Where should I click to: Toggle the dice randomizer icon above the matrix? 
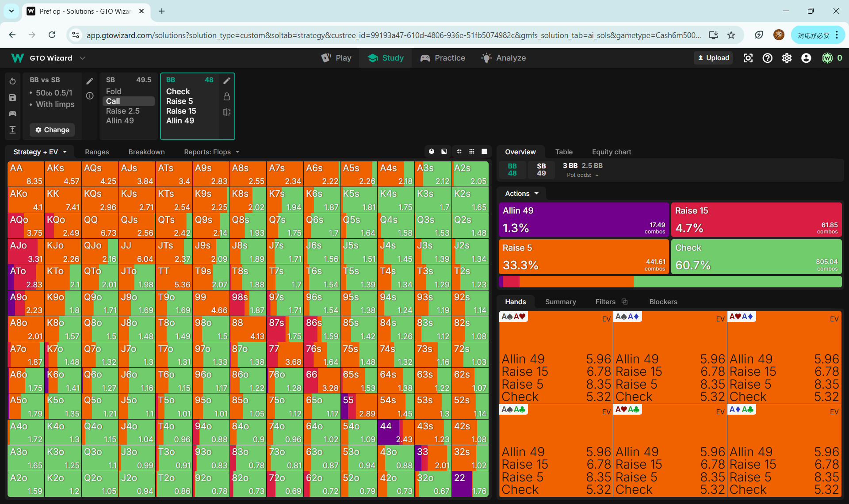point(432,152)
